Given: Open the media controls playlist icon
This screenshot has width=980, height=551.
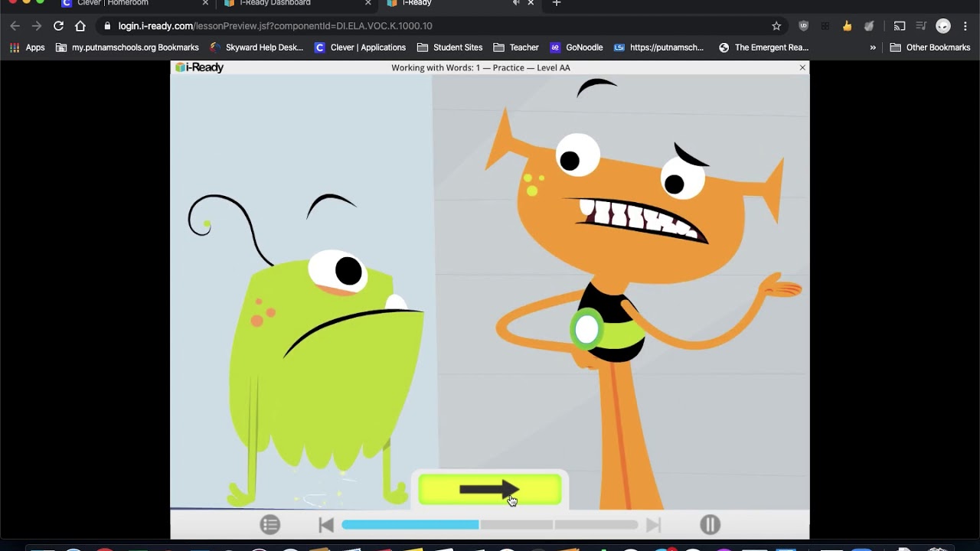Looking at the screenshot, I should [x=921, y=26].
